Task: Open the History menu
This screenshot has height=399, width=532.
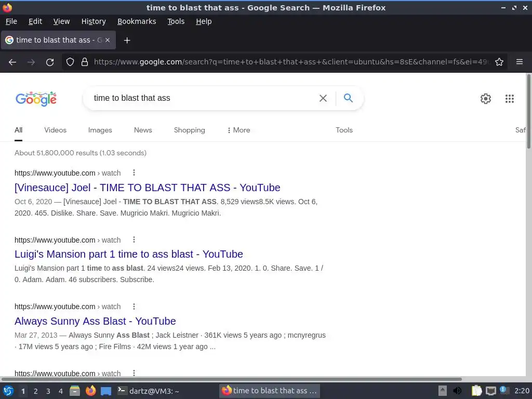Action: pos(94,21)
